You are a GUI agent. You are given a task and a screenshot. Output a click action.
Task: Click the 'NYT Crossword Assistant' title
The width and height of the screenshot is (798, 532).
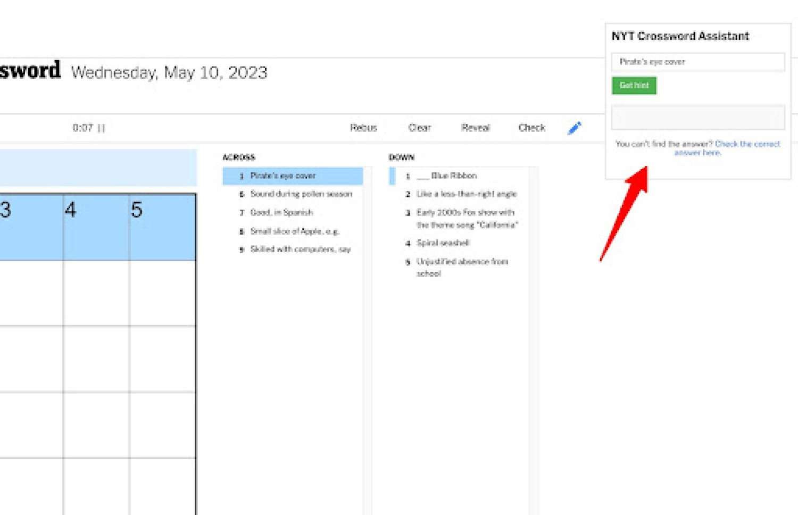point(680,36)
